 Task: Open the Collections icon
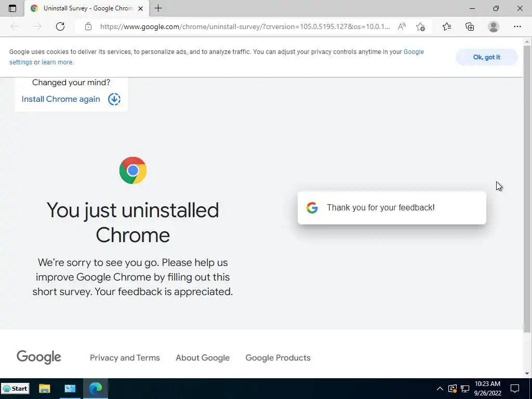tap(470, 26)
